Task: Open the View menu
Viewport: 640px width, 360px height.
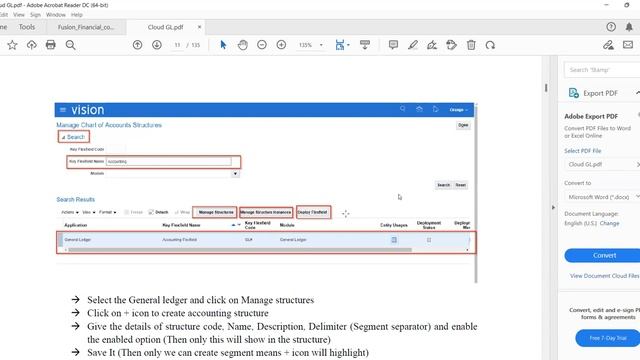Action: tap(19, 15)
